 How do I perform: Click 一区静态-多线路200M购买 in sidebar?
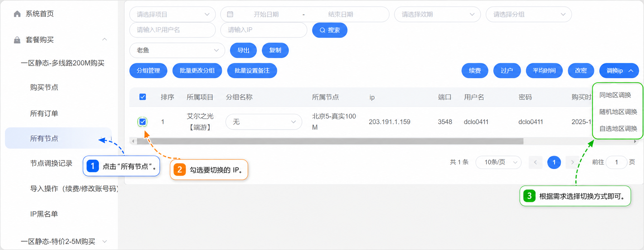(63, 63)
